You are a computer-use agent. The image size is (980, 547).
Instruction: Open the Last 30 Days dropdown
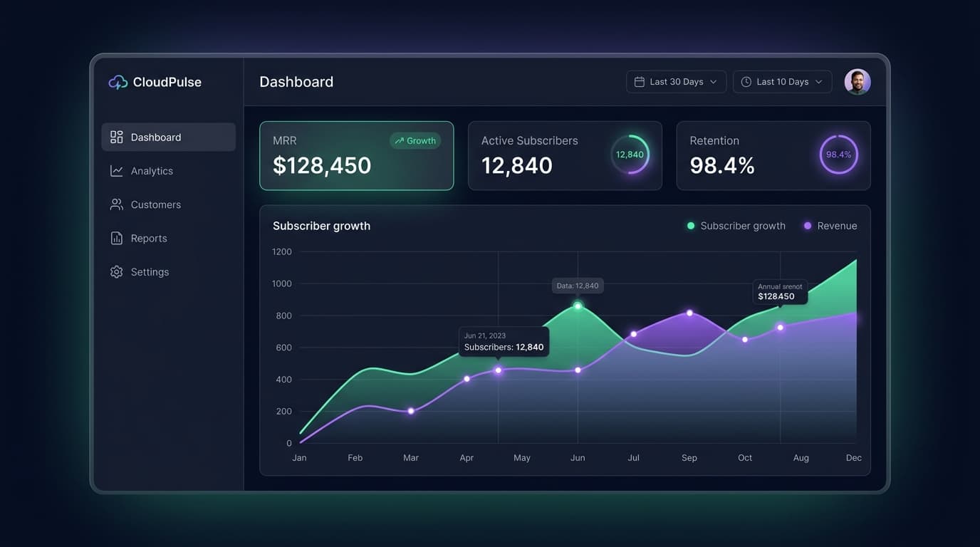(676, 82)
